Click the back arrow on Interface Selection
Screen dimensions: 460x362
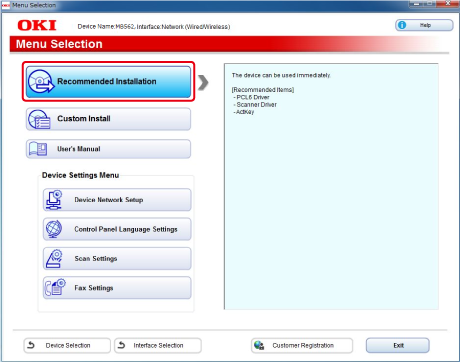122,345
